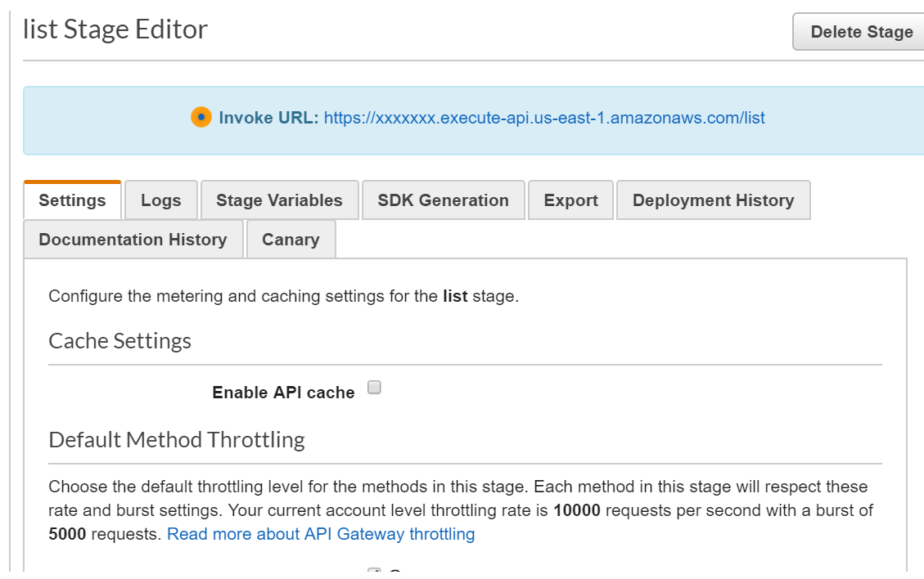
Task: Open the Stage Variables tab
Action: pos(279,200)
